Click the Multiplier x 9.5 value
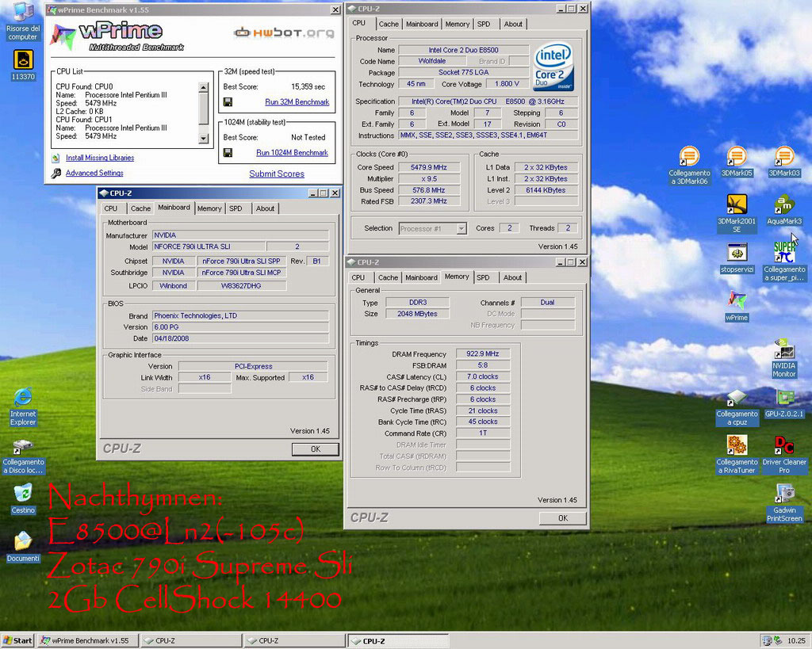Screen dimensions: 812x649 (x=429, y=178)
